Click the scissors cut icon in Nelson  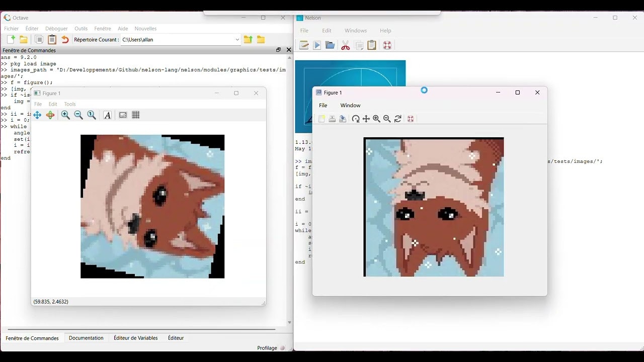345,45
